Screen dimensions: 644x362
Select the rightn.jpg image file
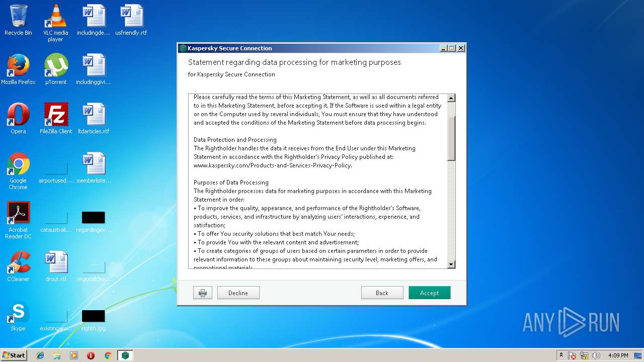93,320
